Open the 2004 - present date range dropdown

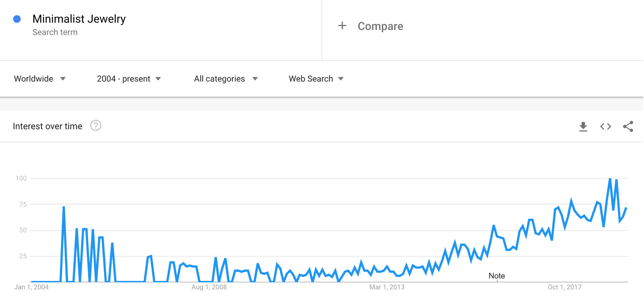click(x=129, y=79)
